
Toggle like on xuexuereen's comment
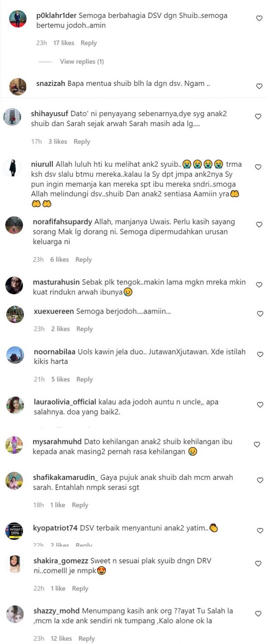[x=260, y=314]
